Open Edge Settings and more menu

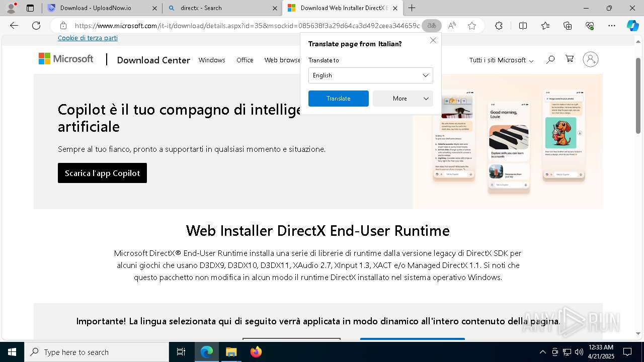612,26
